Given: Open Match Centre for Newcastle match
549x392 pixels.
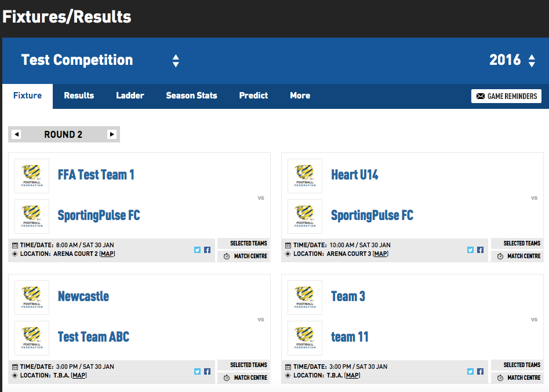Looking at the screenshot, I should 243,378.
